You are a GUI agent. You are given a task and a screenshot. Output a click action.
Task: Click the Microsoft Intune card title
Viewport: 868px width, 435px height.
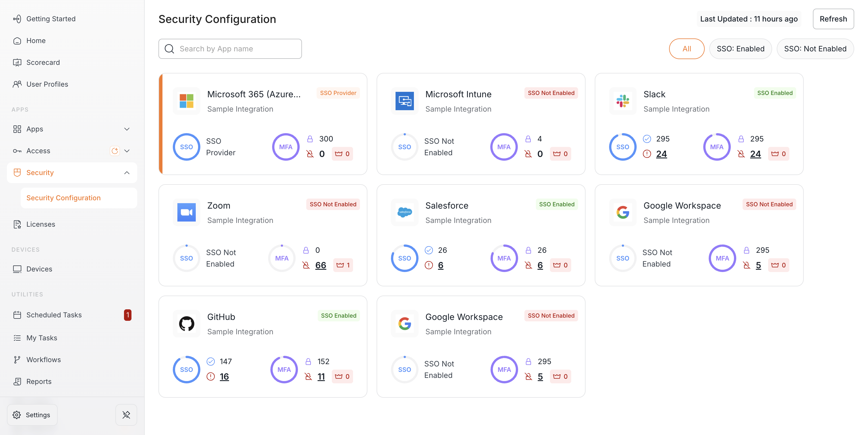pos(458,94)
